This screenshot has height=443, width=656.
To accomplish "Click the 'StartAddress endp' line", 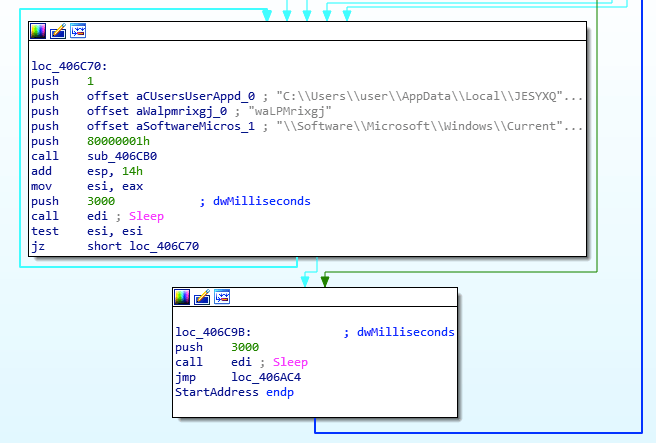I will pyautogui.click(x=234, y=392).
